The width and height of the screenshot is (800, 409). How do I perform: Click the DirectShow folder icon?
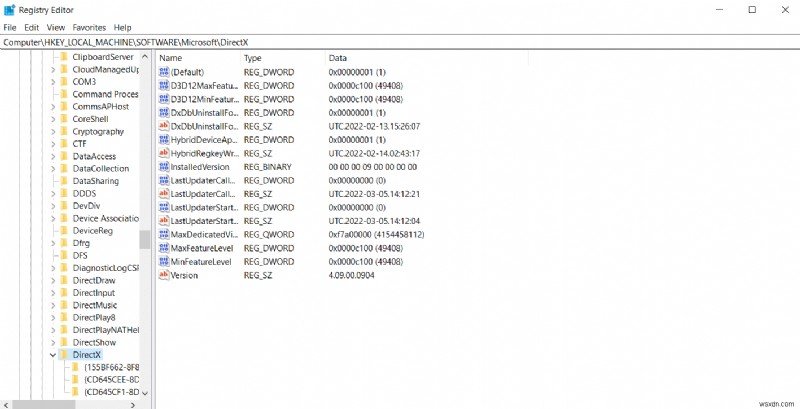(x=64, y=342)
